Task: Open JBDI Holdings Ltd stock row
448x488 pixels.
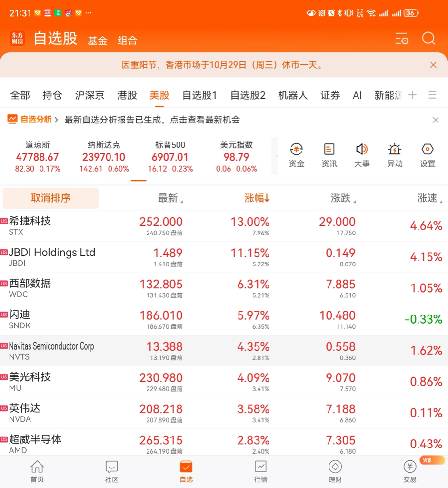Action: point(224,257)
